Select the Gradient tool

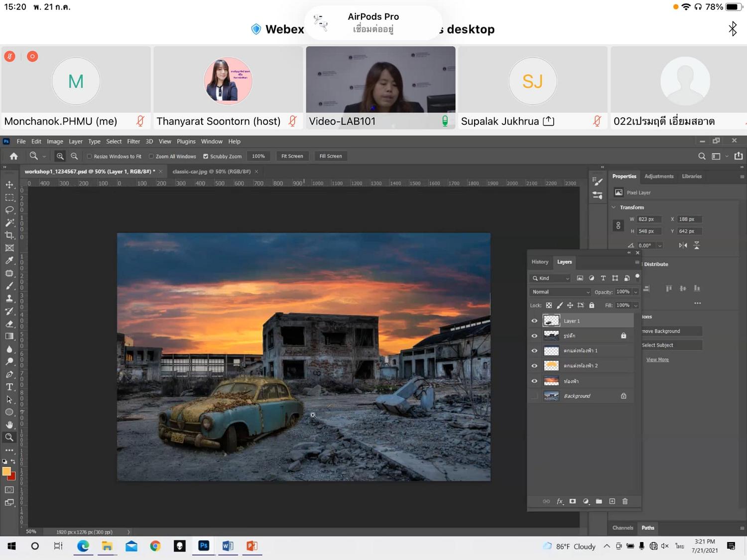pos(9,336)
